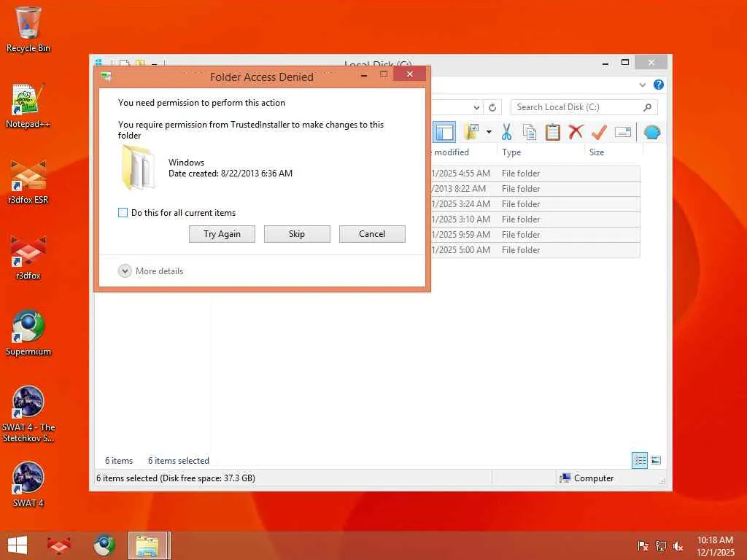Viewport: 747px width, 560px height.
Task: Switch to Details view icon in status bar
Action: click(639, 460)
